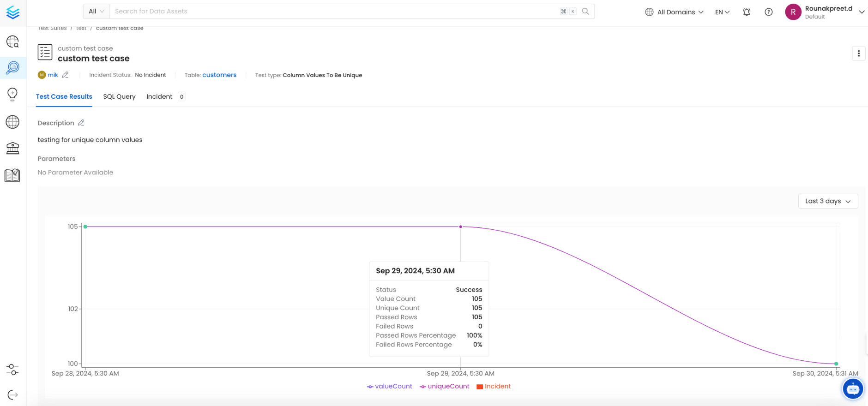Open the customers table link

pyautogui.click(x=219, y=75)
